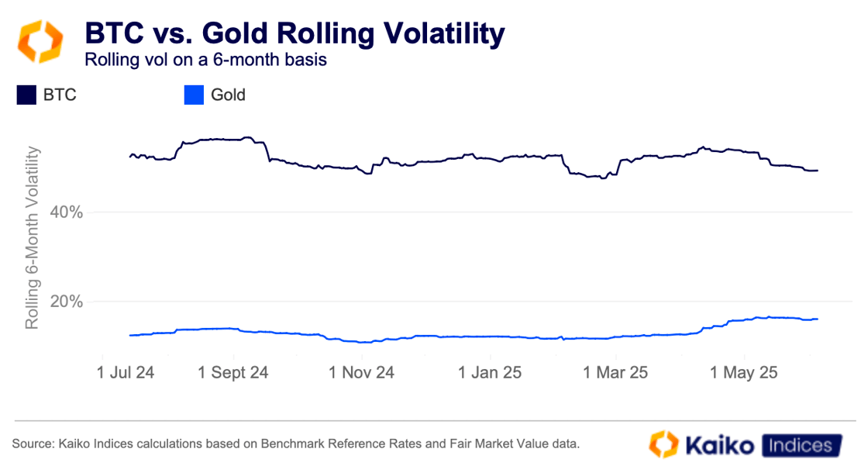Click the Indices badge in the footer
Image resolution: width=868 pixels, height=473 pixels.
pyautogui.click(x=801, y=445)
